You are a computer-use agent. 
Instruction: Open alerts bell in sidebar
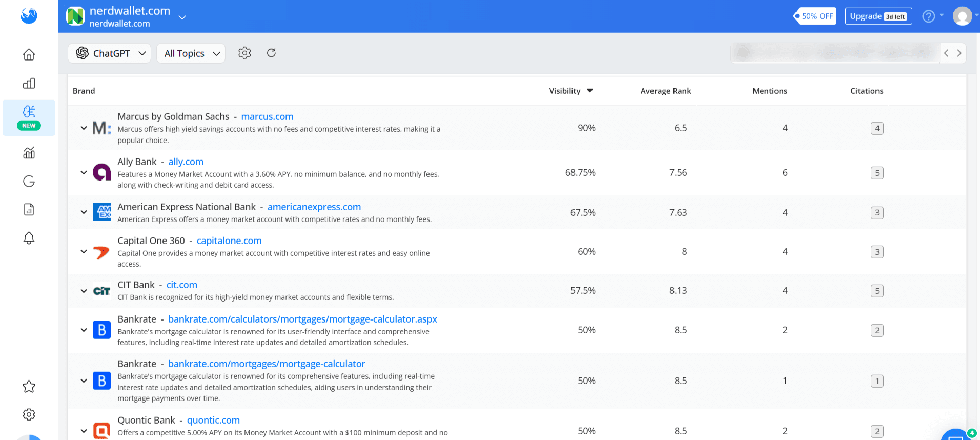[x=29, y=238]
